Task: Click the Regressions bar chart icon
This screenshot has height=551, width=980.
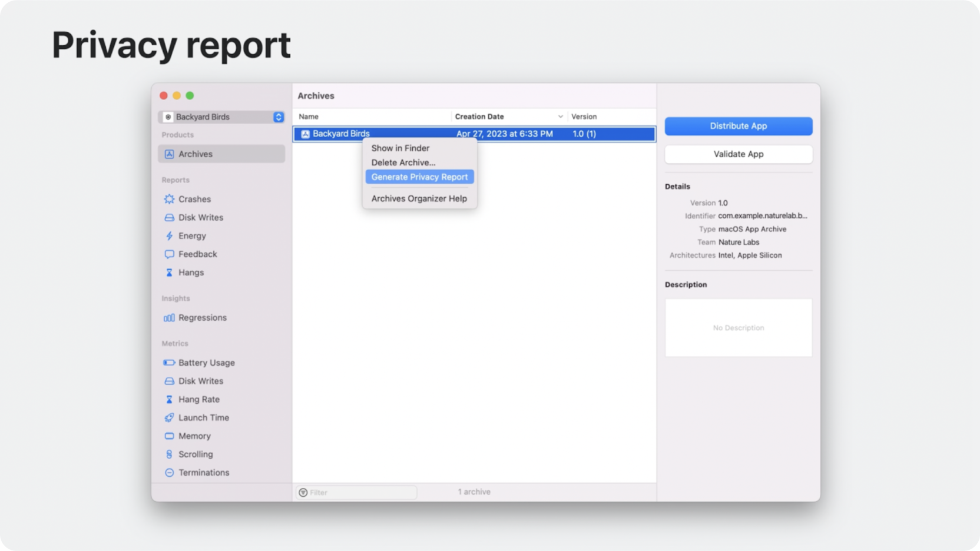Action: pos(170,318)
